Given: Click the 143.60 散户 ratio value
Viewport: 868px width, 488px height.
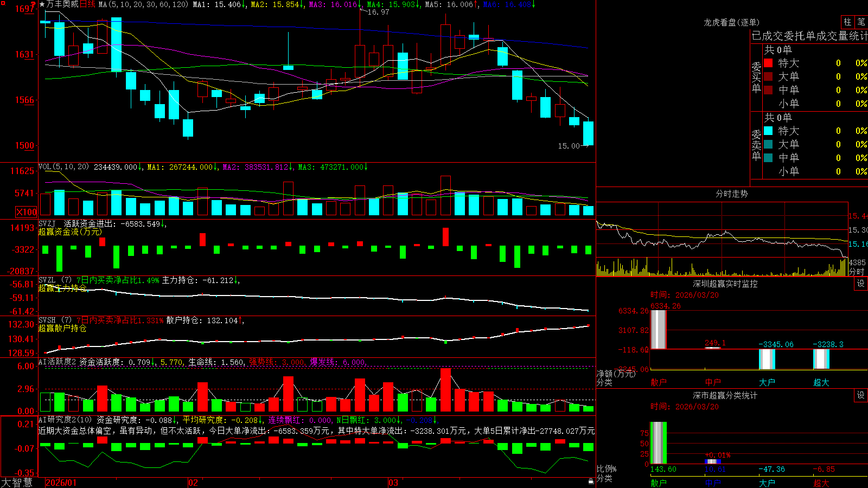Looking at the screenshot, I should click(x=663, y=469).
